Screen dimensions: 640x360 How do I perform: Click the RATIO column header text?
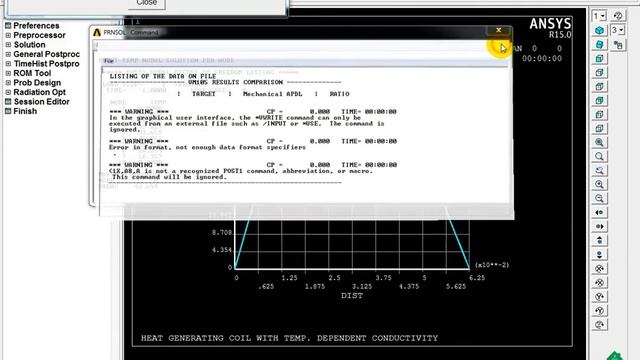tap(339, 94)
